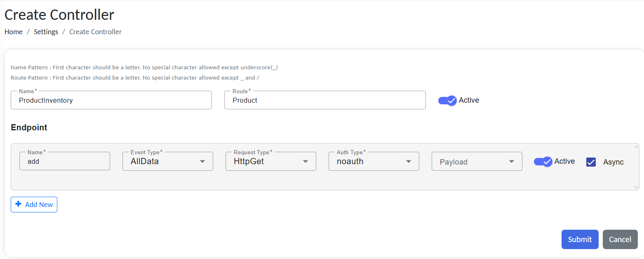The image size is (644, 259).
Task: Click the plus icon beside Add New
Action: [x=18, y=204]
